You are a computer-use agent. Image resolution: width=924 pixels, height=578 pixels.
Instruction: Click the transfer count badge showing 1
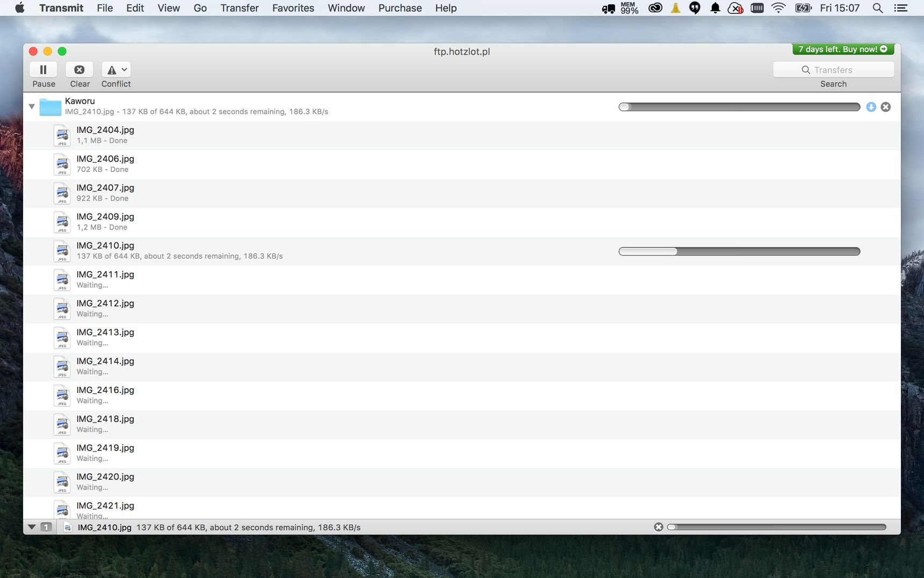pyautogui.click(x=47, y=527)
